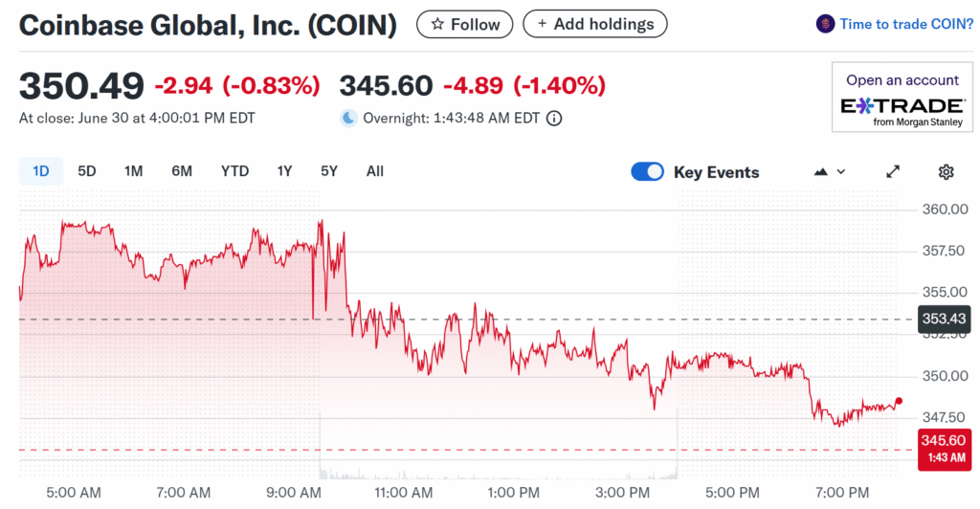Toggle the Key Events switch
Screen dimensions: 980x509
[x=647, y=172]
